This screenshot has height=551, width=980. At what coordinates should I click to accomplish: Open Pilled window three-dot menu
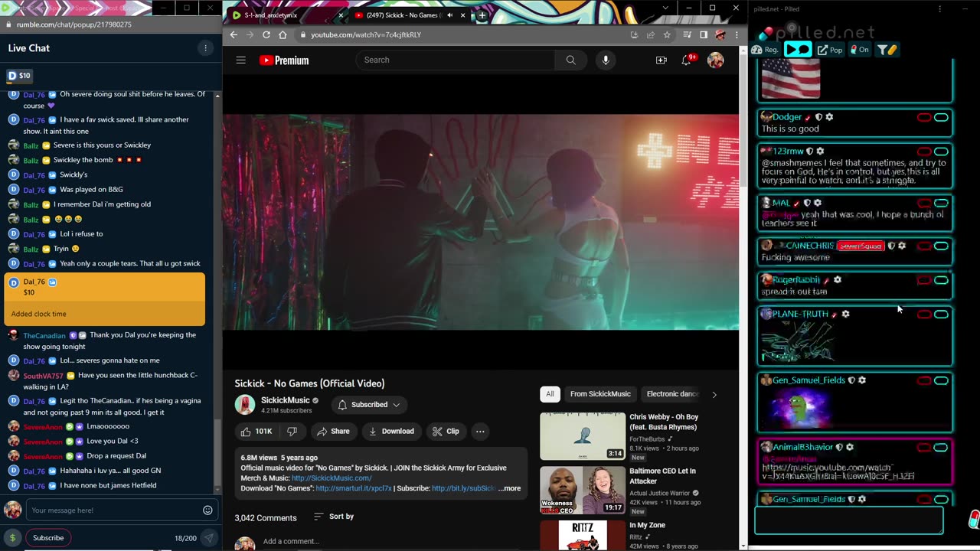click(x=940, y=9)
